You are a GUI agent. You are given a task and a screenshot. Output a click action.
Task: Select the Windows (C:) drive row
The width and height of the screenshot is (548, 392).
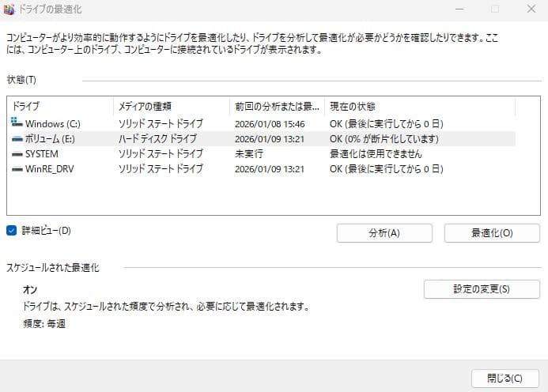262,123
